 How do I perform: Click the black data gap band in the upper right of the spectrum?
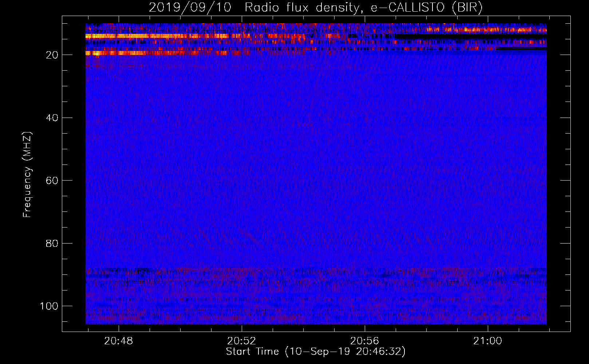(x=471, y=37)
